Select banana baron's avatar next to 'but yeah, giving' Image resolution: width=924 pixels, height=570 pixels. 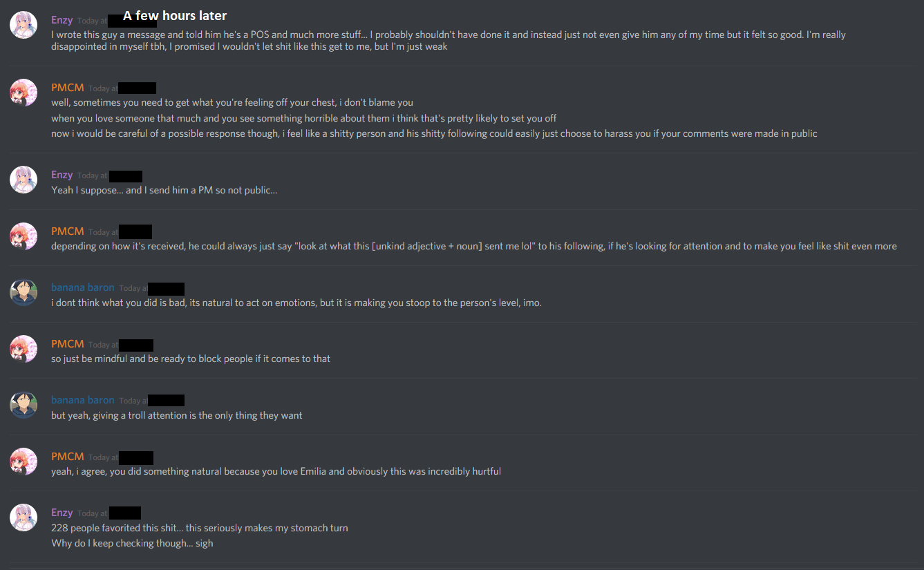(23, 405)
